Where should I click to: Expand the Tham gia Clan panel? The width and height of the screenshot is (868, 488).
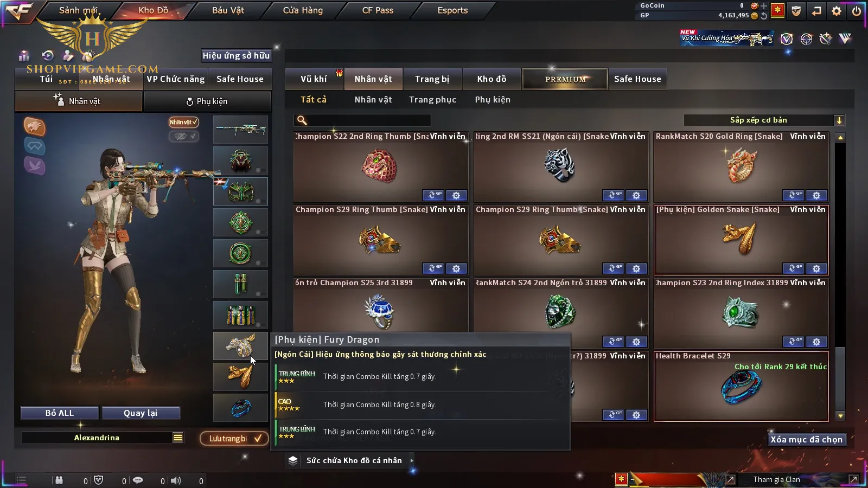click(853, 479)
